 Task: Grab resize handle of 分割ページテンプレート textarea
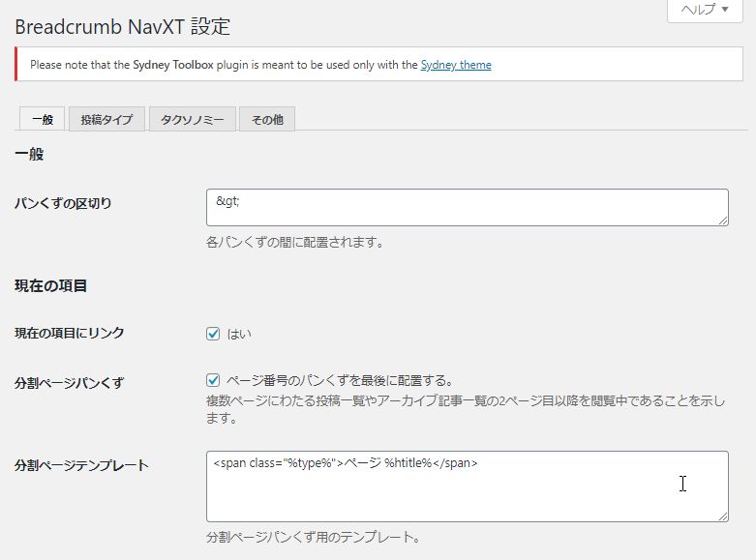coord(723,516)
